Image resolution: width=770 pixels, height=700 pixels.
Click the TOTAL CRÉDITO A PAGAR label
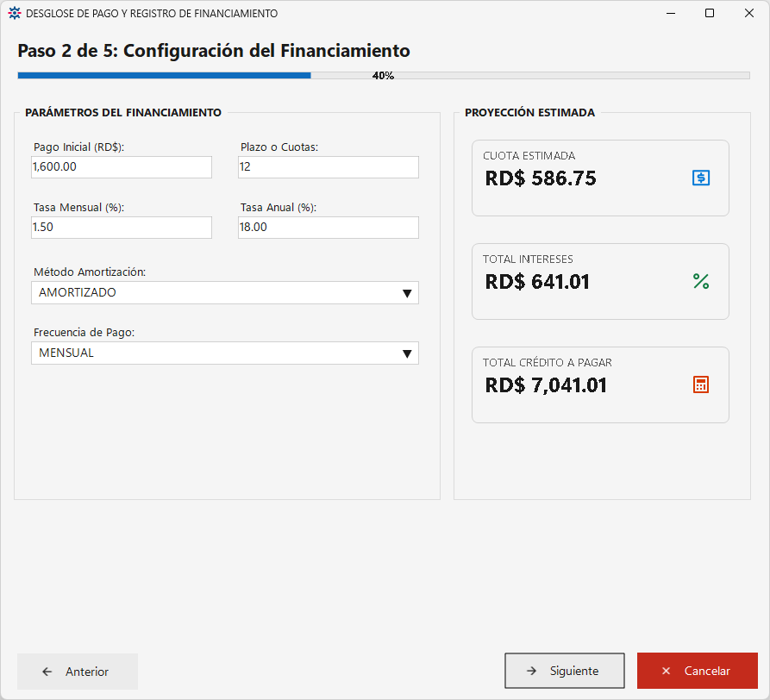[x=547, y=363]
